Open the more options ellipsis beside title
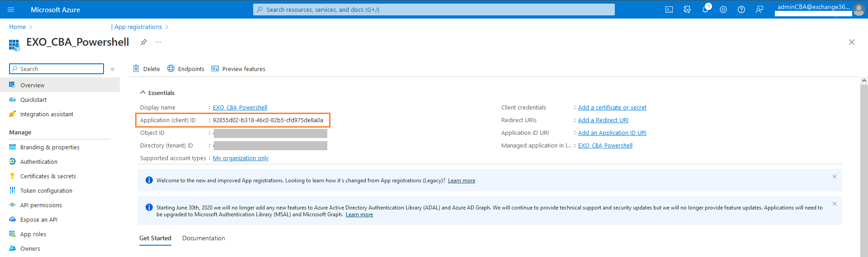This screenshot has width=868, height=257. tap(158, 42)
